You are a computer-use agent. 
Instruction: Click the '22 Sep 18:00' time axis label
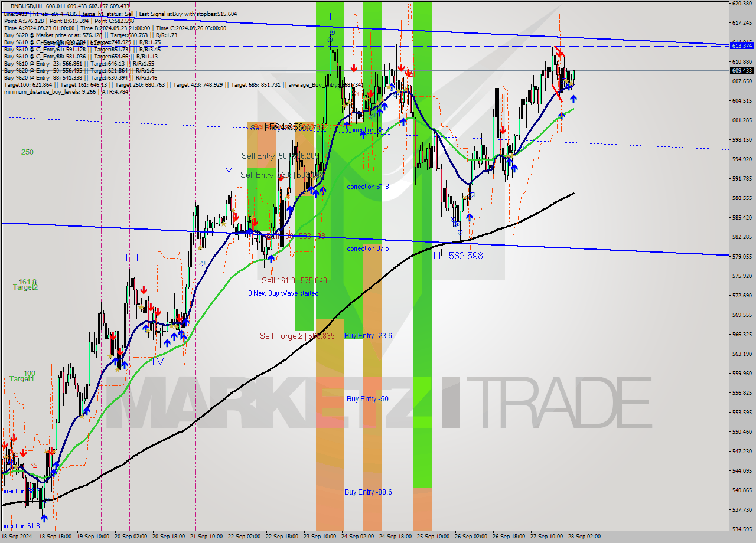282,537
